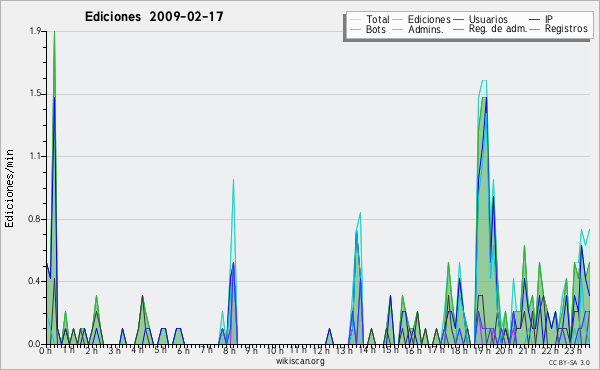
Task: Click the 1.5 y-axis value
Action: coord(36,94)
